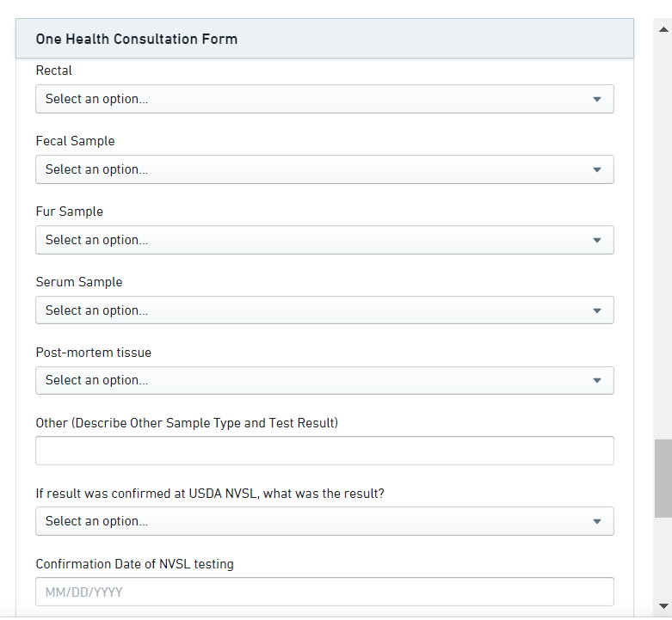Click the Serum Sample label
This screenshot has width=672, height=620.
(x=79, y=282)
